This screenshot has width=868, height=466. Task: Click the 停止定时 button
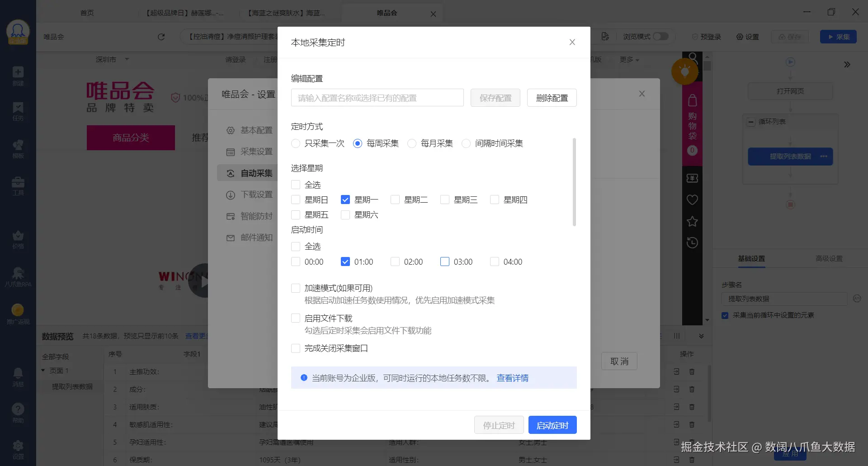tap(499, 425)
